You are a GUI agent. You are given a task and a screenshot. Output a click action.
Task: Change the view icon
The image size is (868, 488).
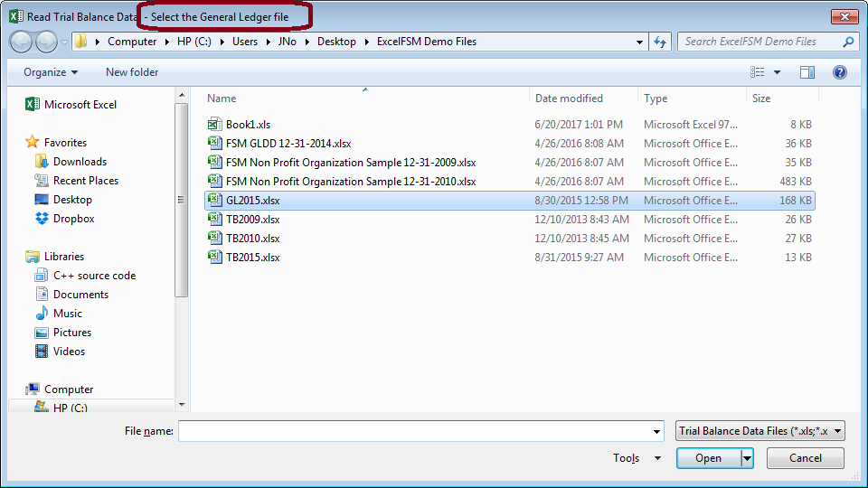pyautogui.click(x=758, y=72)
